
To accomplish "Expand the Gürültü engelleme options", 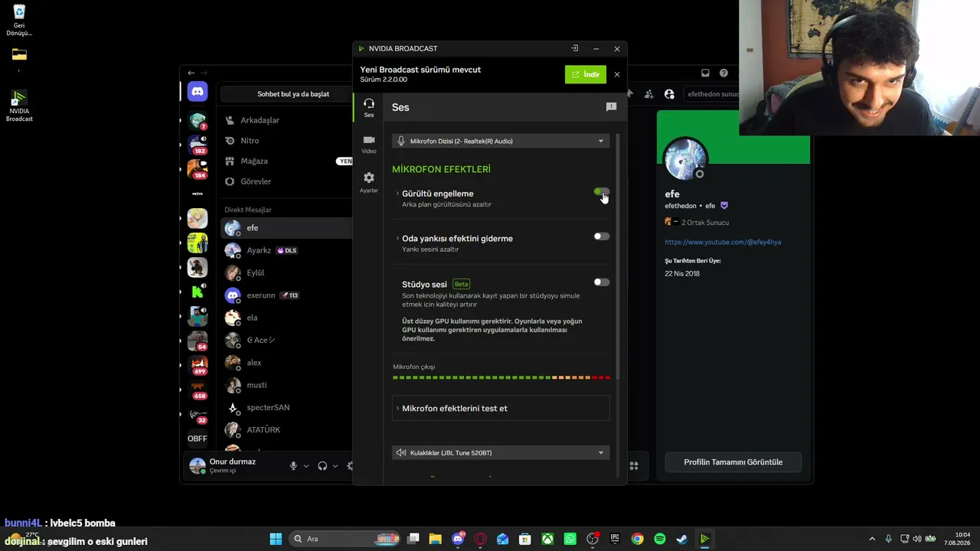I will 397,194.
